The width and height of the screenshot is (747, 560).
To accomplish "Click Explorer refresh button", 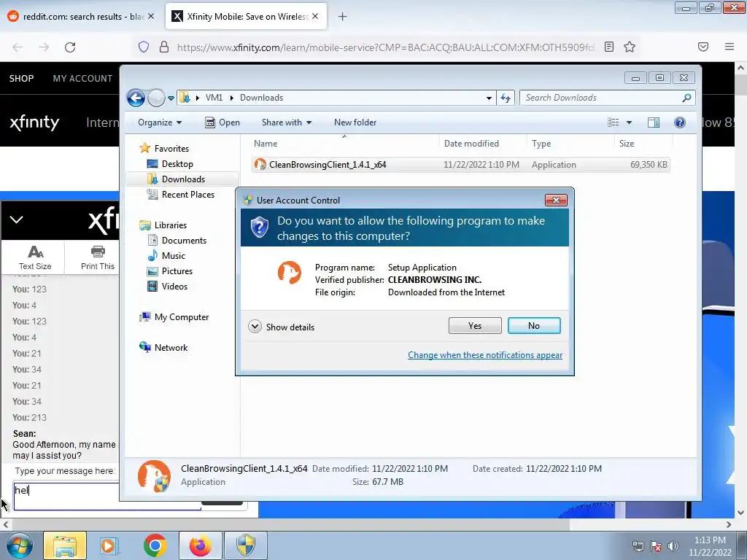I will [505, 98].
